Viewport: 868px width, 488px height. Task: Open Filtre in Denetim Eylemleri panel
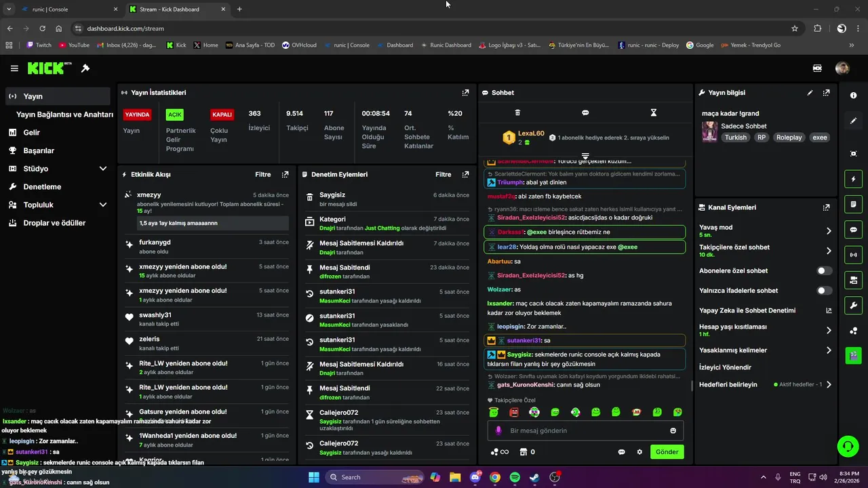pos(443,174)
